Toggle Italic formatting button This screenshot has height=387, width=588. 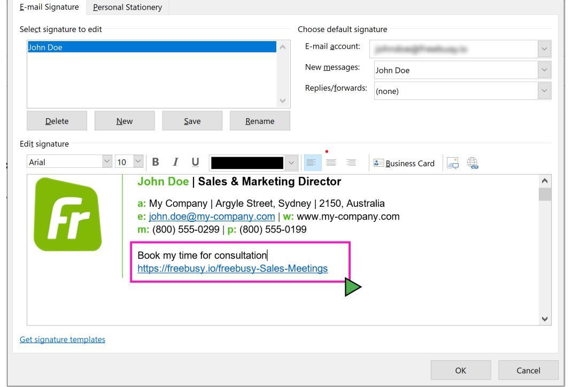(175, 162)
